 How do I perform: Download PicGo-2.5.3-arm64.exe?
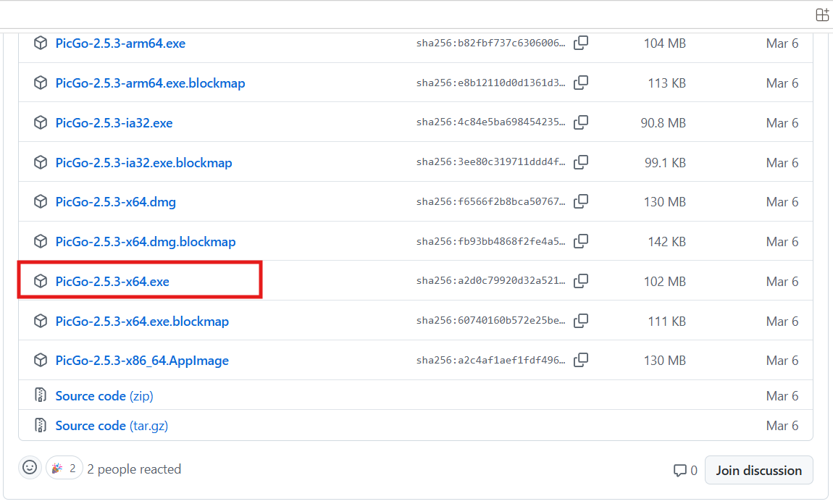pyautogui.click(x=120, y=43)
